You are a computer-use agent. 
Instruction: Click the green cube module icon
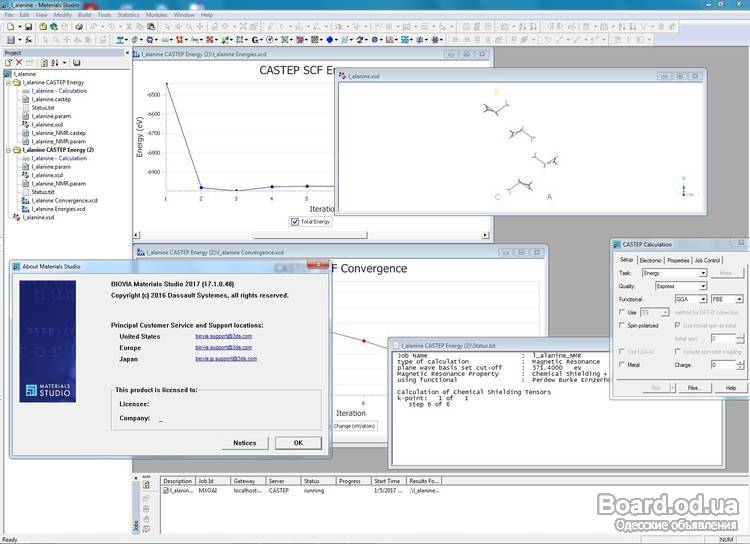[x=135, y=40]
